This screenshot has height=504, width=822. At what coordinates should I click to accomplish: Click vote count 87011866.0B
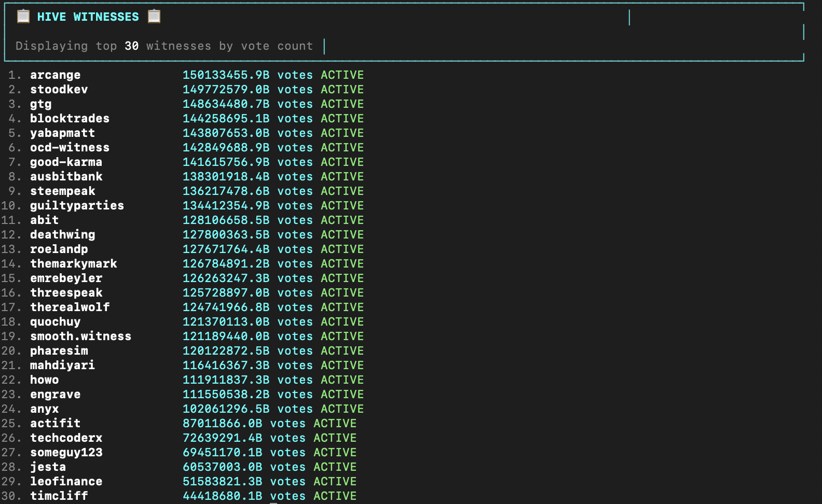click(x=223, y=424)
